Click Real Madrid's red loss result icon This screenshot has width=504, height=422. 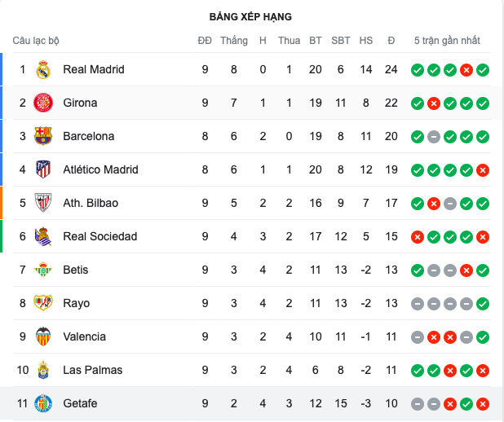(x=466, y=70)
